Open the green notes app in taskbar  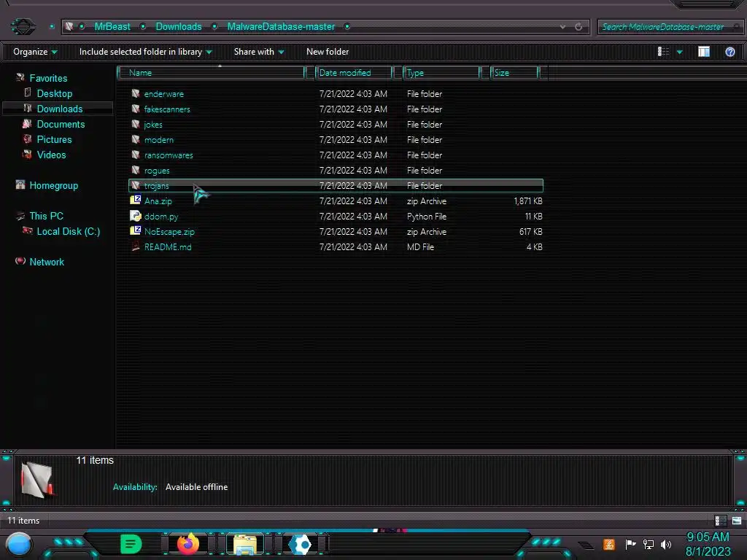click(131, 544)
